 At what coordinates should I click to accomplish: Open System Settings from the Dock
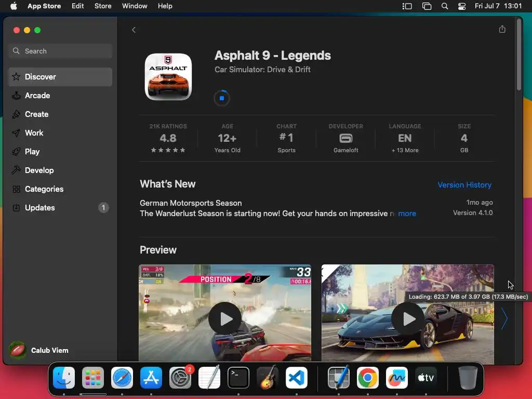180,378
